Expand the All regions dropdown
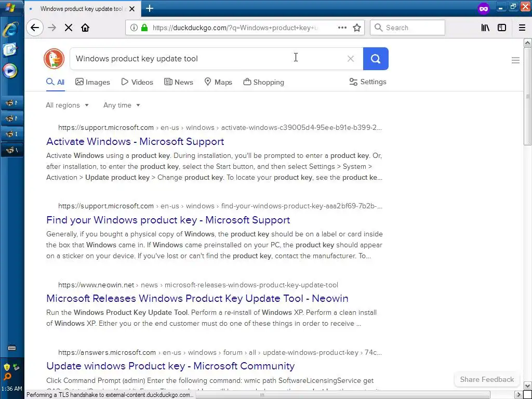The height and width of the screenshot is (399, 532). 67,105
